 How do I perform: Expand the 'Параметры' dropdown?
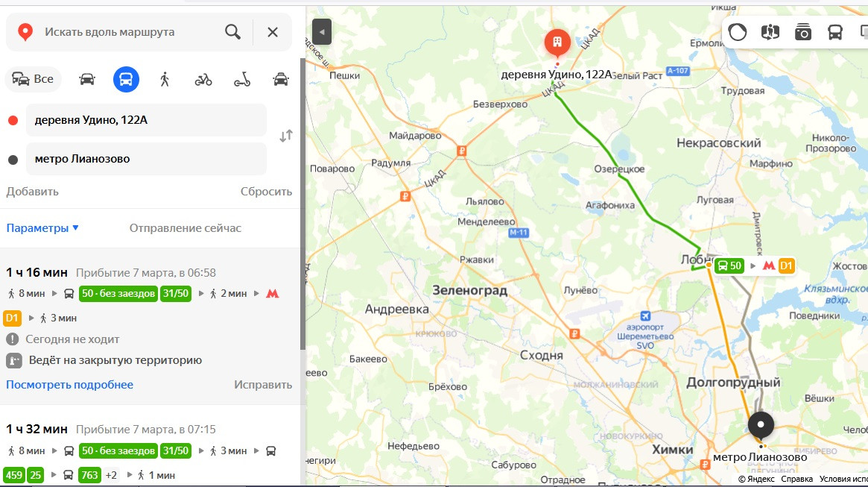pyautogui.click(x=42, y=227)
